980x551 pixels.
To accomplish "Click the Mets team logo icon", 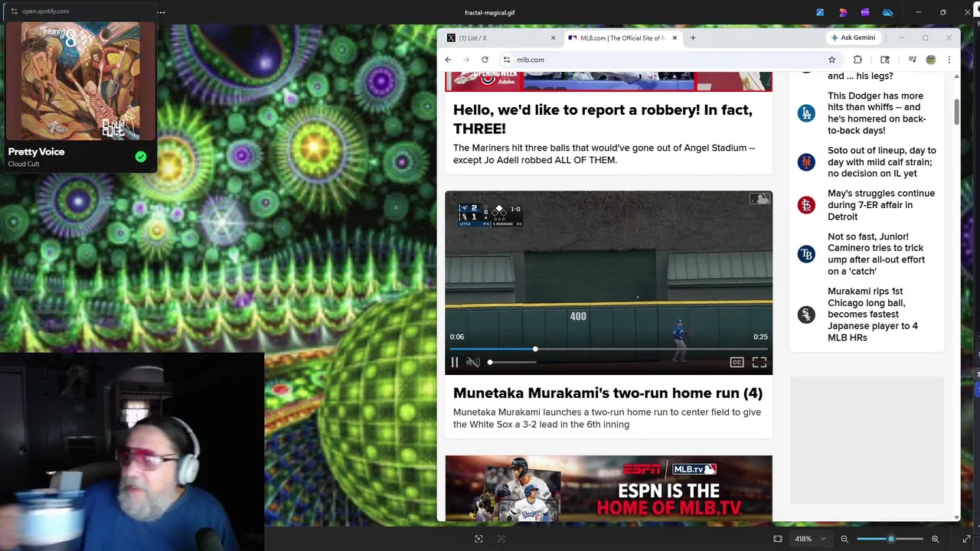I will (806, 162).
